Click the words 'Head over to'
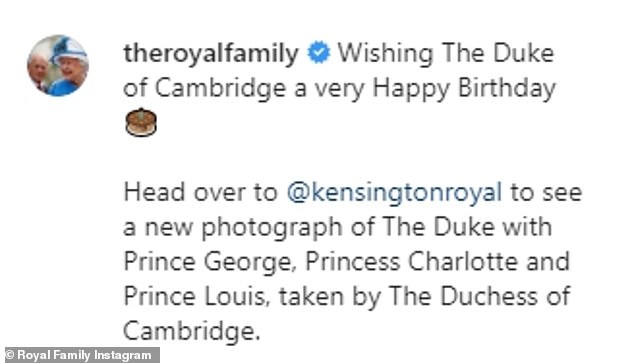 pos(201,192)
